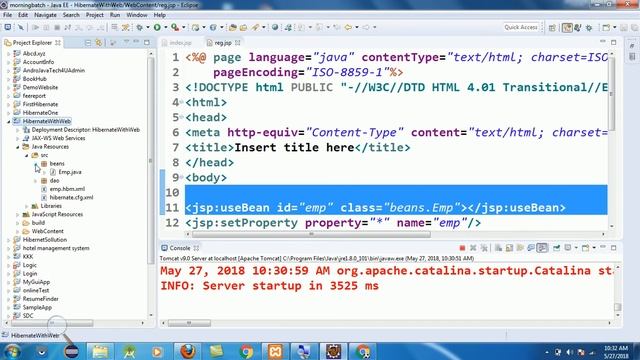Select the Console view tab
This screenshot has width=640, height=360.
(x=180, y=248)
